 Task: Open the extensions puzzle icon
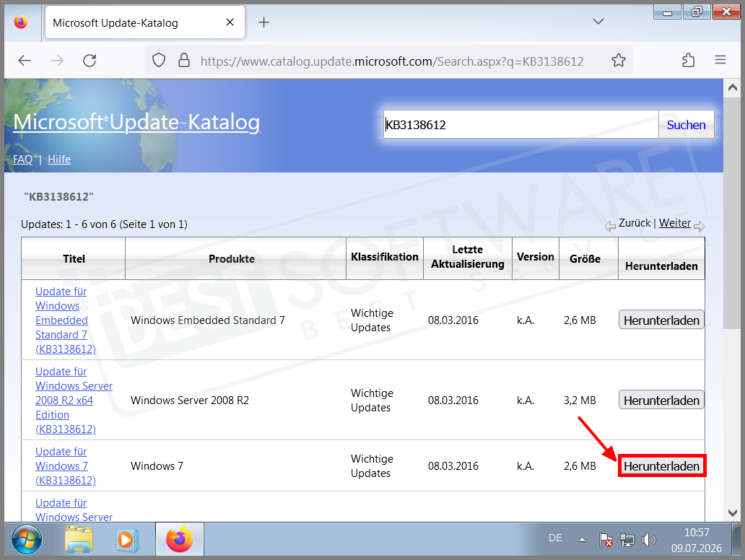(688, 61)
